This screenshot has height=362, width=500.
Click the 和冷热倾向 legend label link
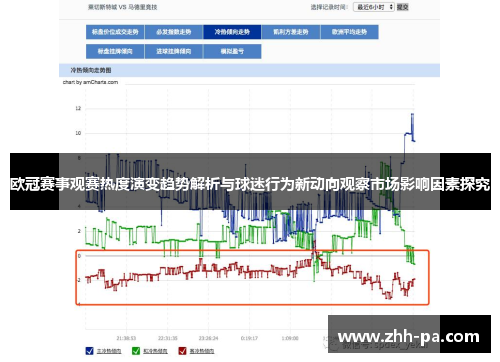[x=155, y=351]
